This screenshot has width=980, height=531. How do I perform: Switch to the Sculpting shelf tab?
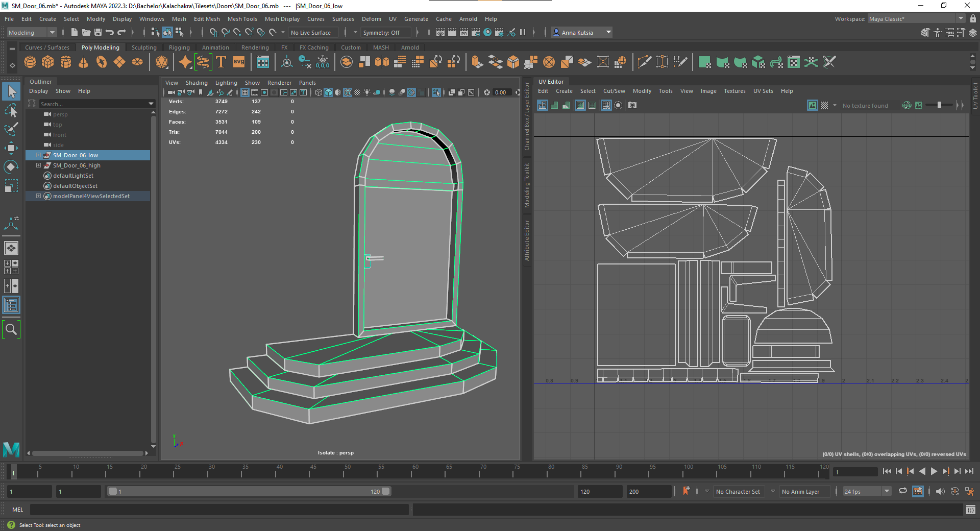(144, 47)
